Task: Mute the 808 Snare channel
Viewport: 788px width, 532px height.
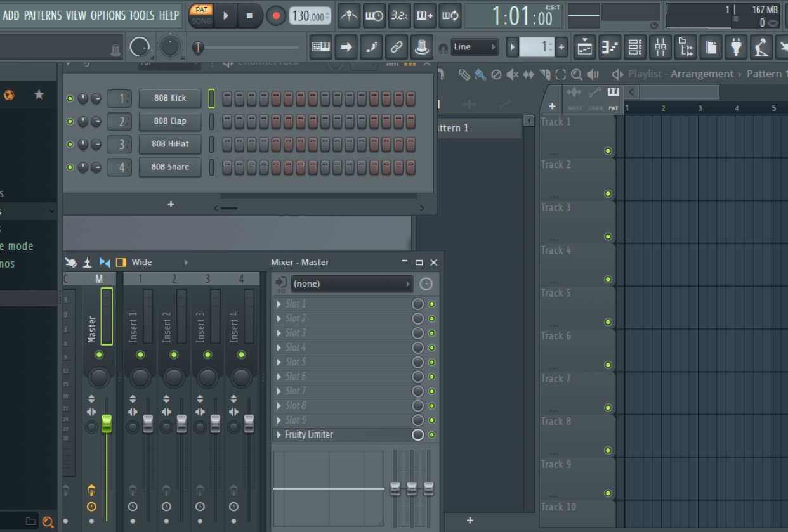Action: (70, 167)
